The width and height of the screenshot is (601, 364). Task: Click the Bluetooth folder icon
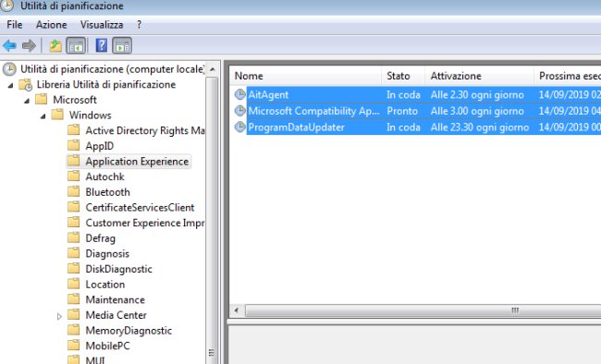pos(74,191)
